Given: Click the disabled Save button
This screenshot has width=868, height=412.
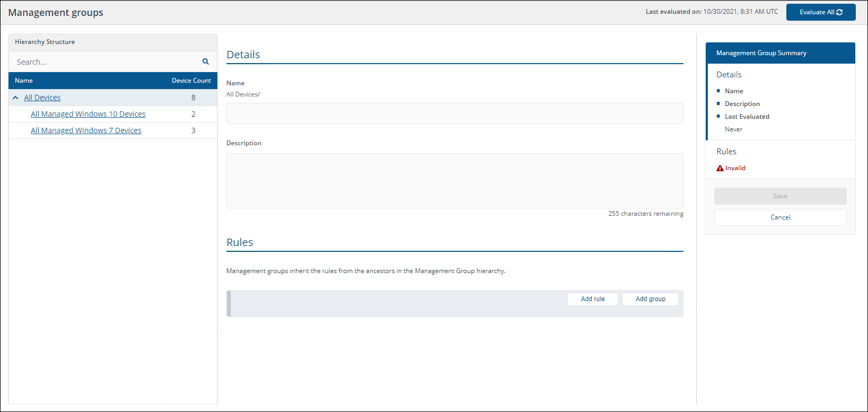Looking at the screenshot, I should [x=780, y=196].
